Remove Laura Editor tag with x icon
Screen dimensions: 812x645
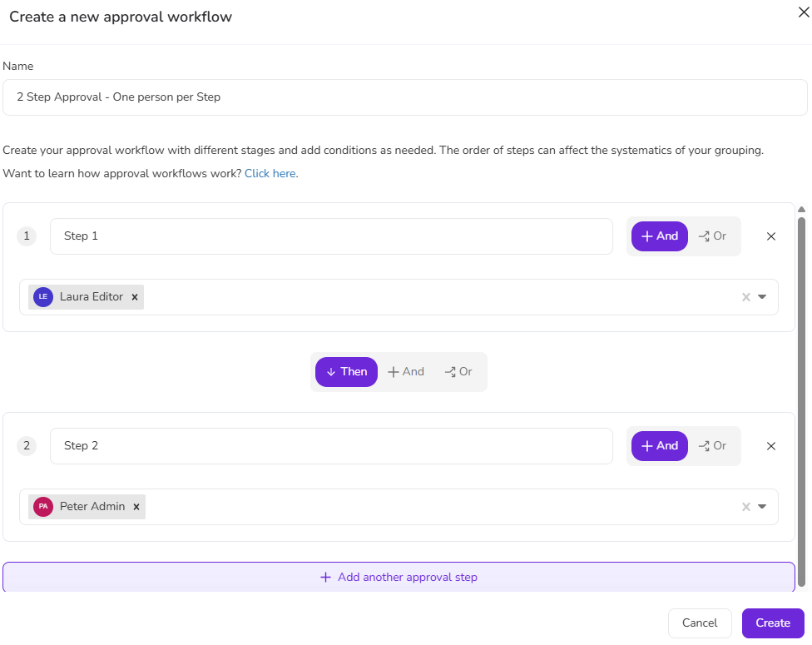tap(135, 297)
